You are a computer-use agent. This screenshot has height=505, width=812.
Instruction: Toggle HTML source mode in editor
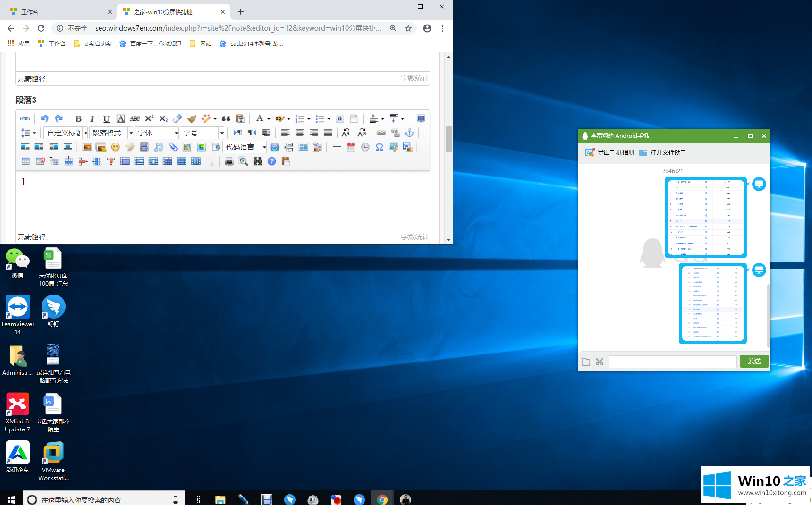click(25, 118)
